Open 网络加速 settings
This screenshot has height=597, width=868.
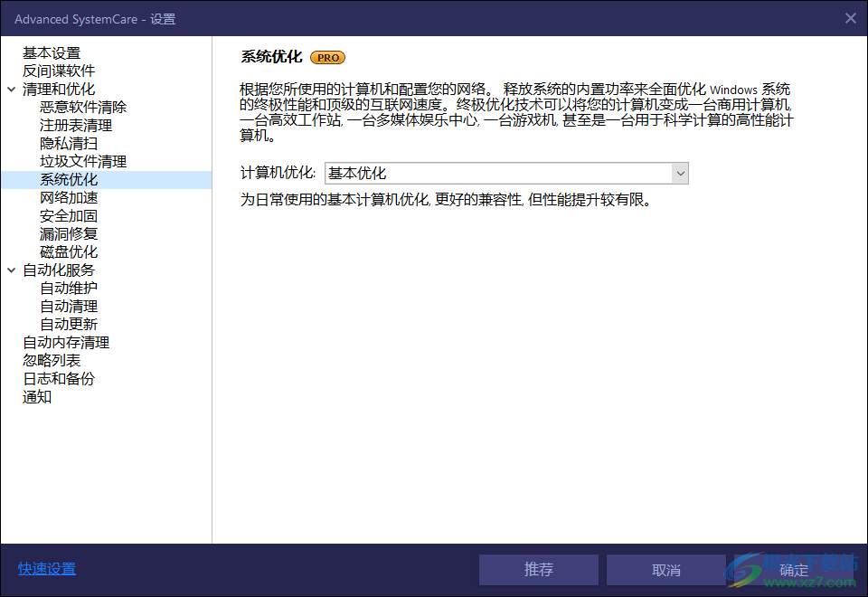pos(69,198)
